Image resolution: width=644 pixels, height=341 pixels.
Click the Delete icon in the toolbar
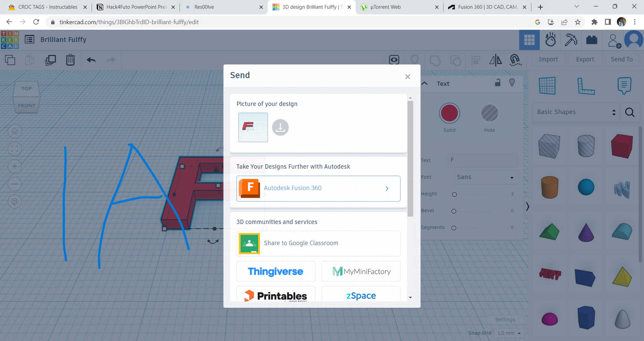coord(70,60)
